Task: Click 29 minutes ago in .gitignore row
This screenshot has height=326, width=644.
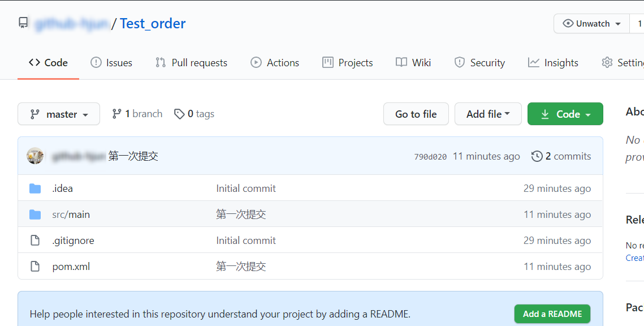Action: tap(557, 241)
